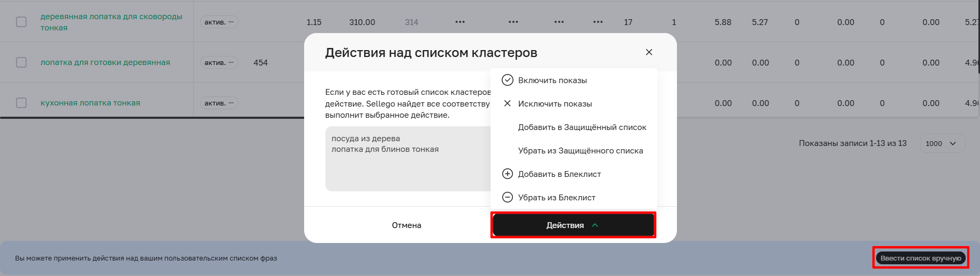Click the checkmark icon beside Включить показы
980x276 pixels.
508,80
